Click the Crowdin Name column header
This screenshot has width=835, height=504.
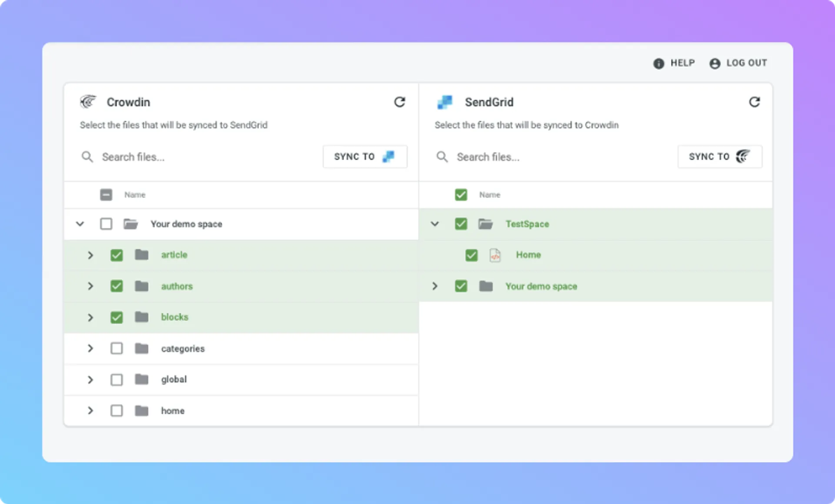[x=135, y=195]
